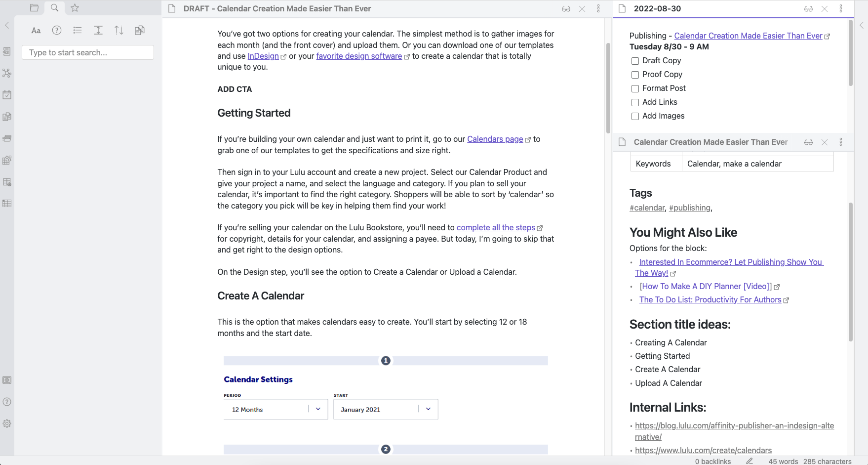The width and height of the screenshot is (868, 465).
Task: Check the Add Images checkbox
Action: tap(635, 116)
